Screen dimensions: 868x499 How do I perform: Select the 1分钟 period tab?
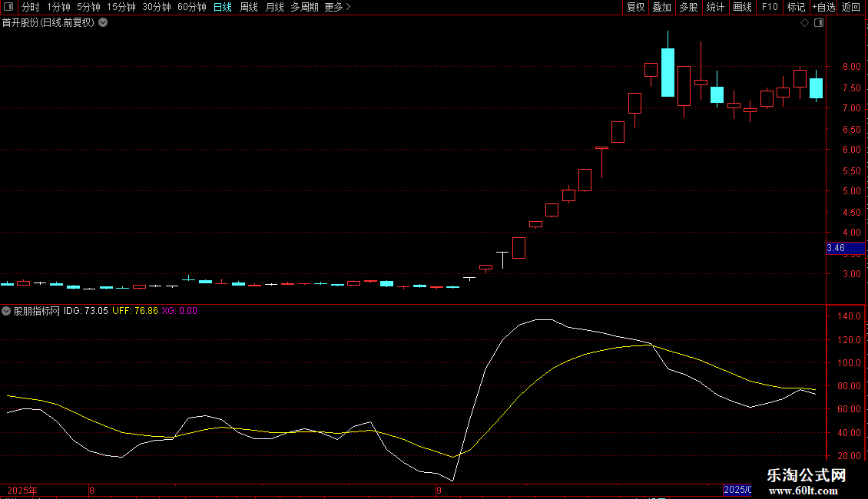(58, 7)
